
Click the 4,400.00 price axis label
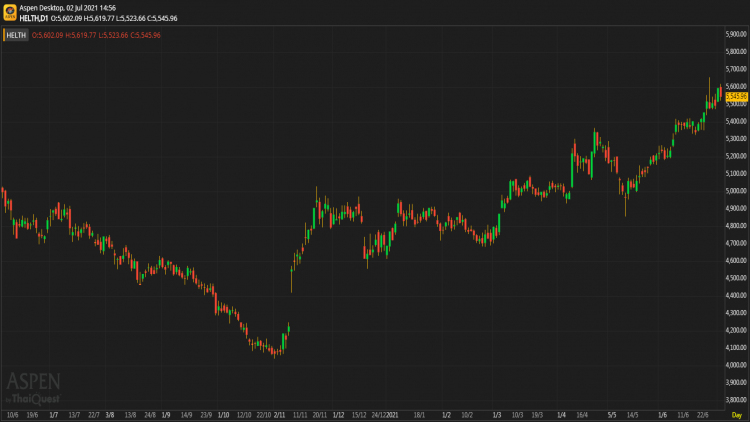point(736,295)
